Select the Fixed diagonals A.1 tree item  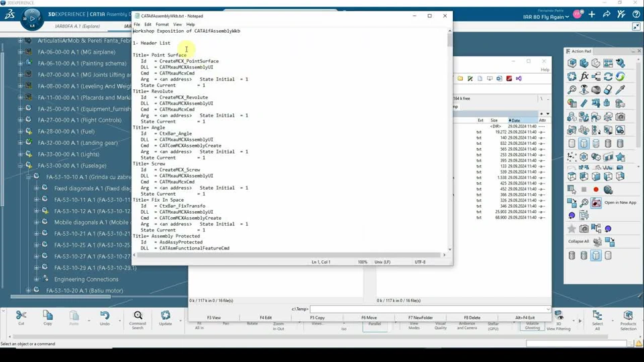(x=93, y=188)
